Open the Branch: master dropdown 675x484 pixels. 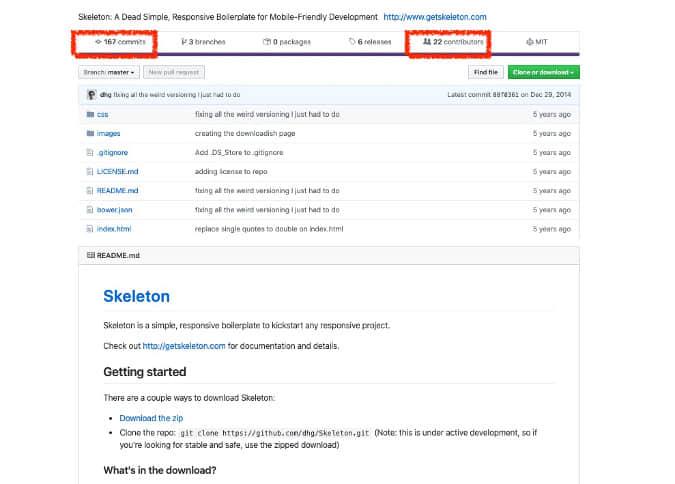click(108, 72)
